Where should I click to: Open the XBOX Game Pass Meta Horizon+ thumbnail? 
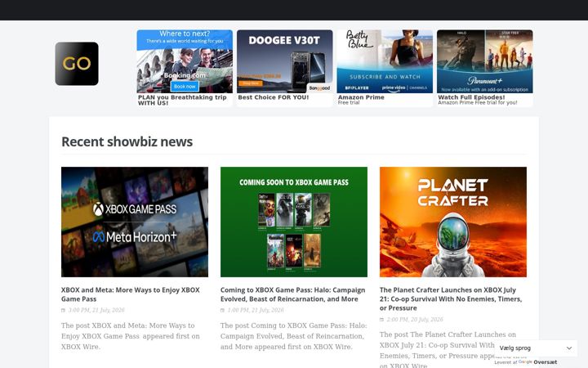(135, 222)
